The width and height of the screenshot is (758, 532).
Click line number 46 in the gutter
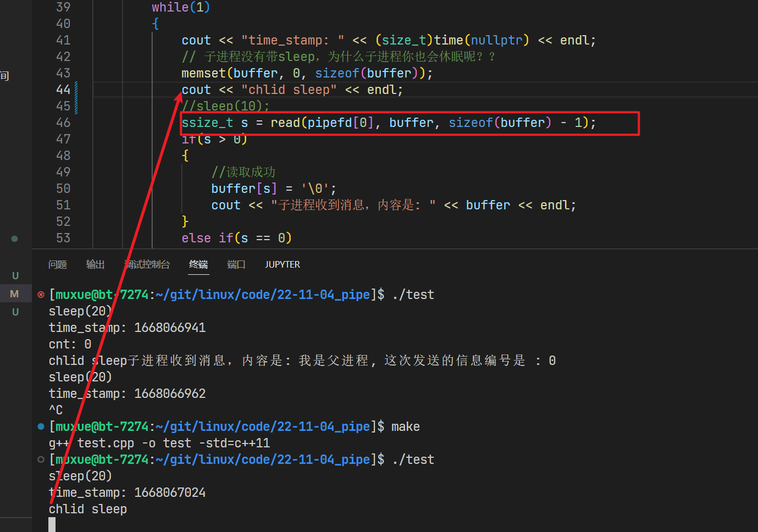pyautogui.click(x=63, y=123)
